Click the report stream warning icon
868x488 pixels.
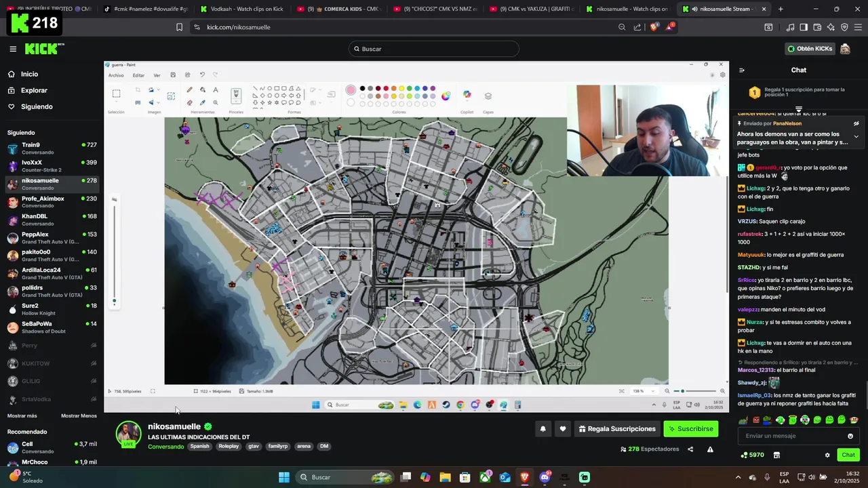[710, 449]
